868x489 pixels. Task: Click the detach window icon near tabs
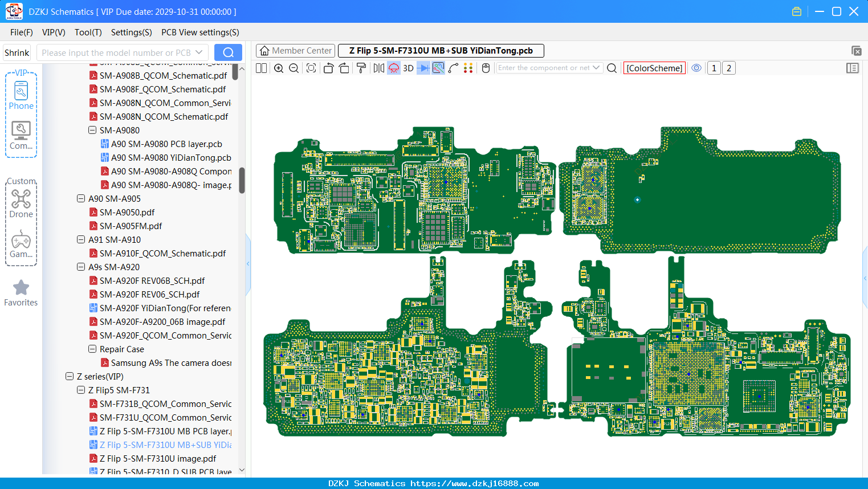pyautogui.click(x=856, y=51)
